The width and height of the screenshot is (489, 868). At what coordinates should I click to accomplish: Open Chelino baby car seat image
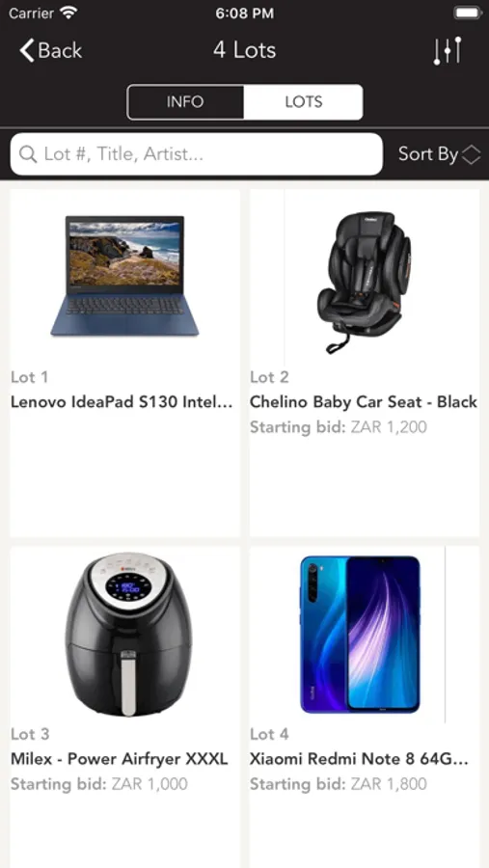365,283
